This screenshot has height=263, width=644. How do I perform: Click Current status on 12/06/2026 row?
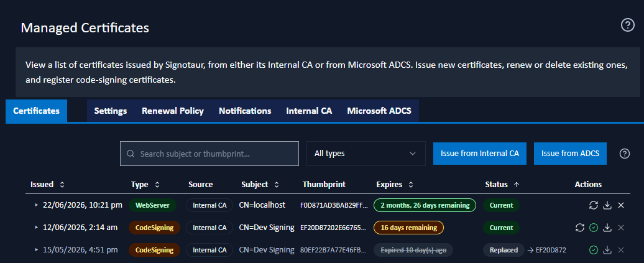click(501, 227)
